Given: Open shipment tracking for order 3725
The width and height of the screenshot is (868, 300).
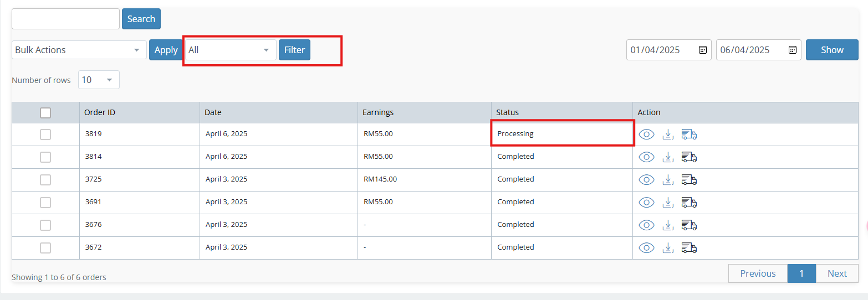Looking at the screenshot, I should tap(689, 179).
